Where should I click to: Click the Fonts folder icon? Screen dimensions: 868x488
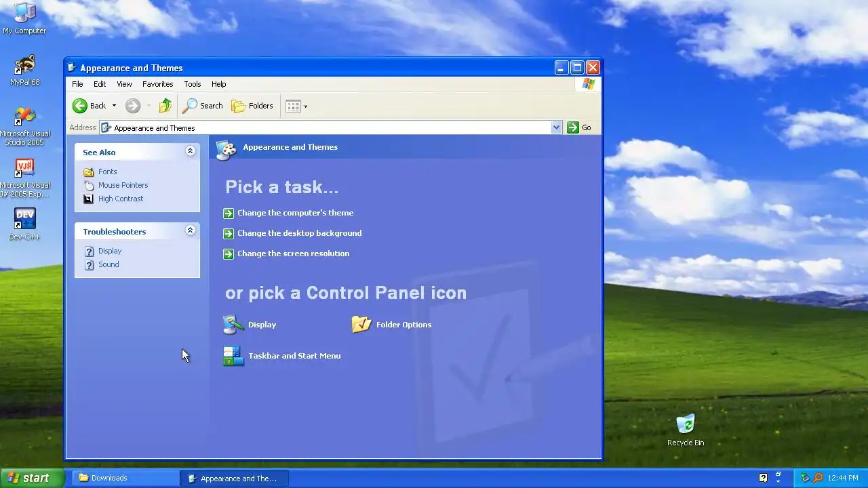89,171
